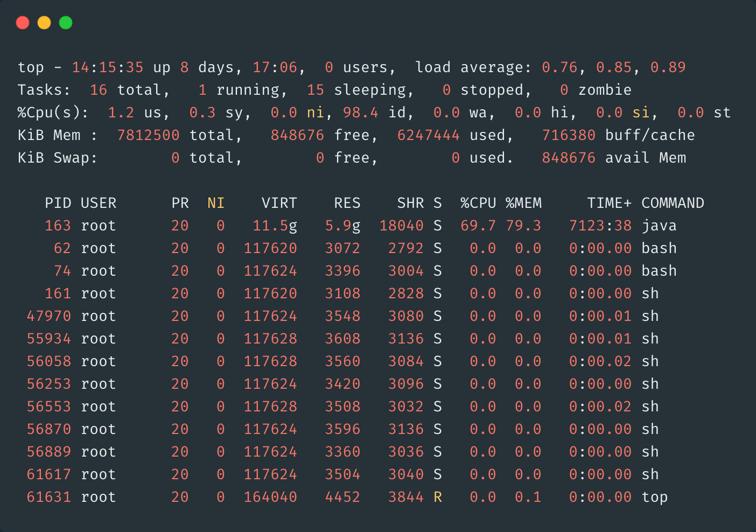Click the red close window button

click(23, 23)
